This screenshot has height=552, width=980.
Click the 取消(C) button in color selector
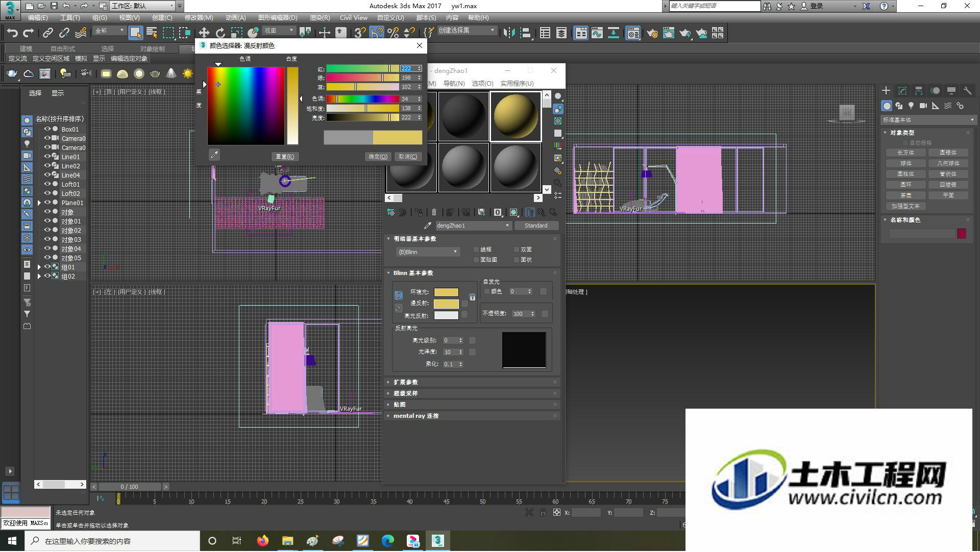[408, 157]
